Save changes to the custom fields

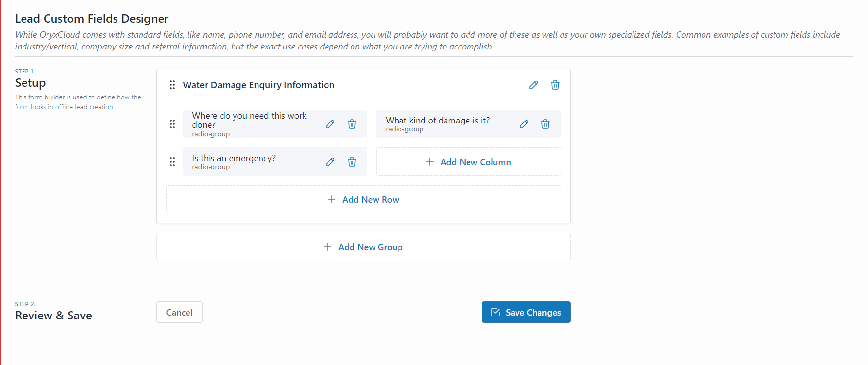526,312
